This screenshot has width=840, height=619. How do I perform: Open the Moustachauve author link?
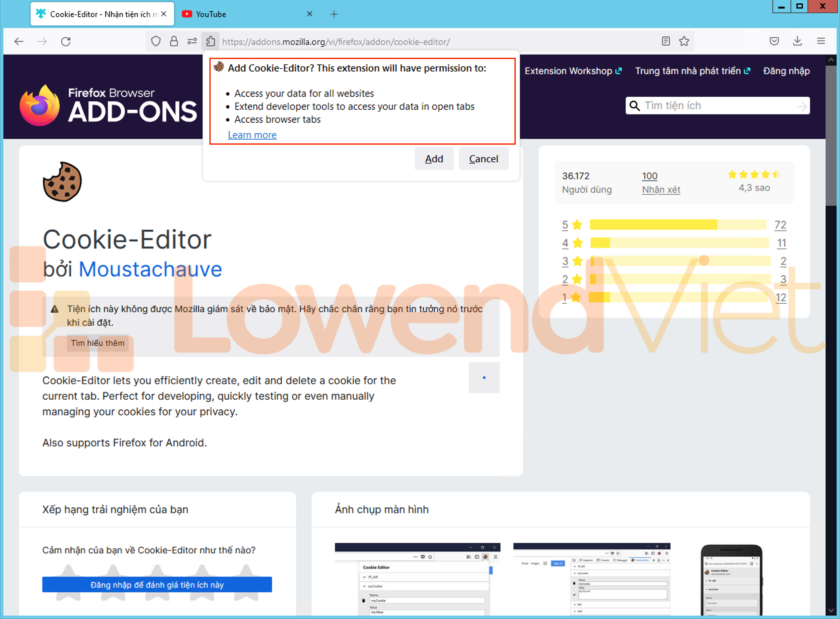coord(150,269)
